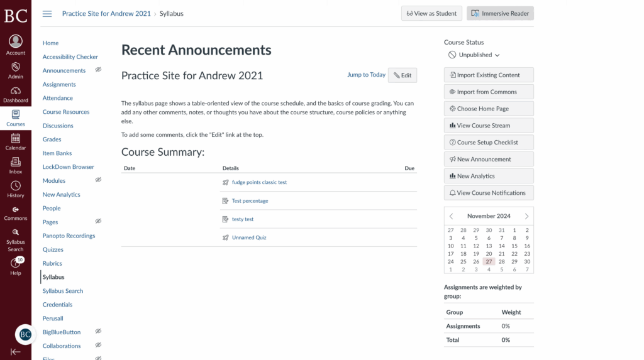
Task: Open People in course navigation
Action: [52, 208]
